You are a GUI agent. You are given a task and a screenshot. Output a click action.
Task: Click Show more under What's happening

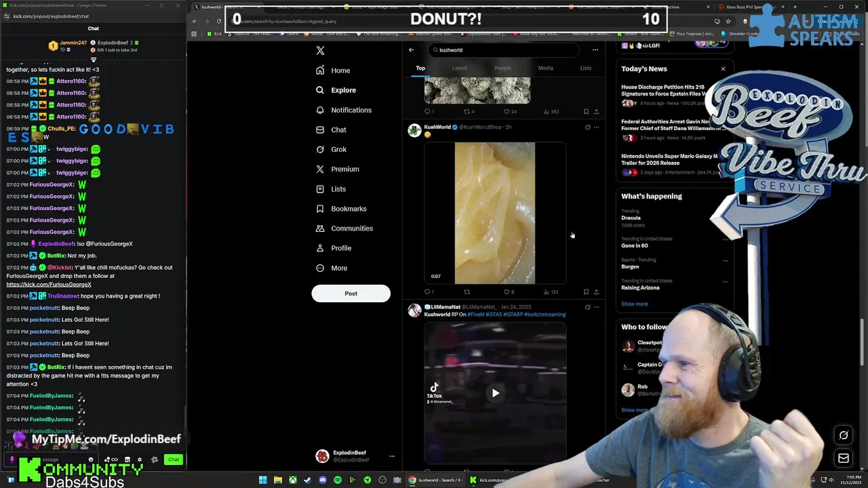coord(635,304)
